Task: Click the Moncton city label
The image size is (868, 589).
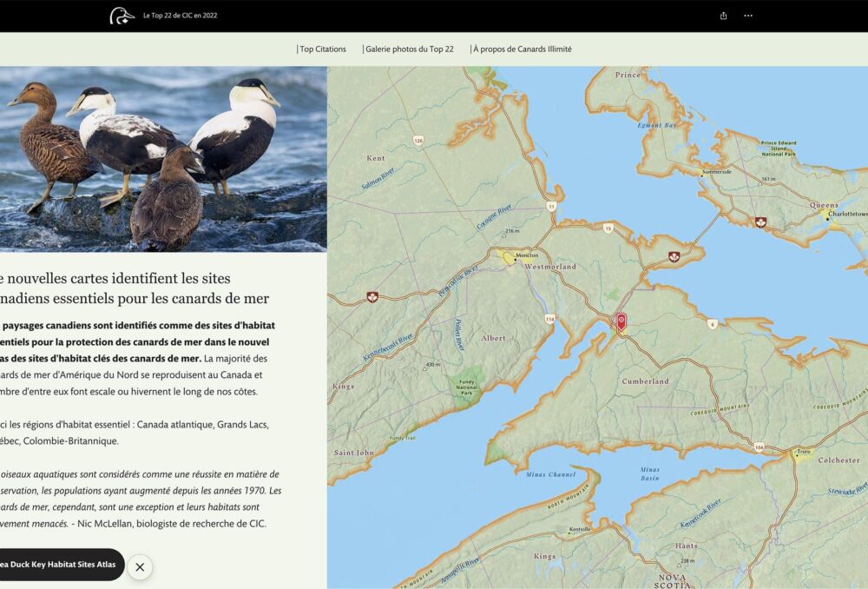Action: tap(527, 255)
